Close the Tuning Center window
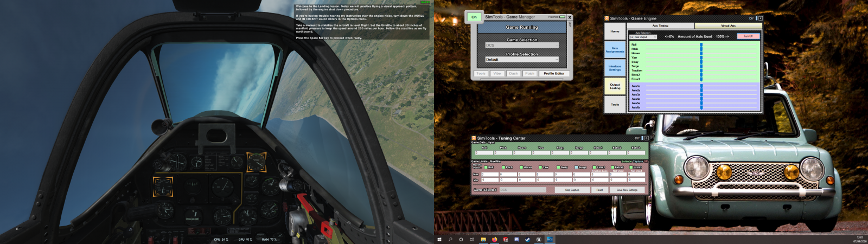Image resolution: width=868 pixels, height=244 pixels. (647, 138)
